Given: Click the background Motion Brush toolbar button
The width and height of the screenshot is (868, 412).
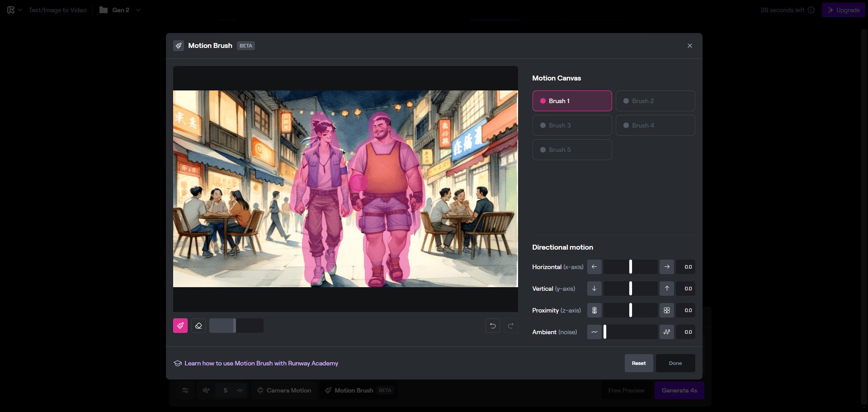Looking at the screenshot, I should (359, 390).
